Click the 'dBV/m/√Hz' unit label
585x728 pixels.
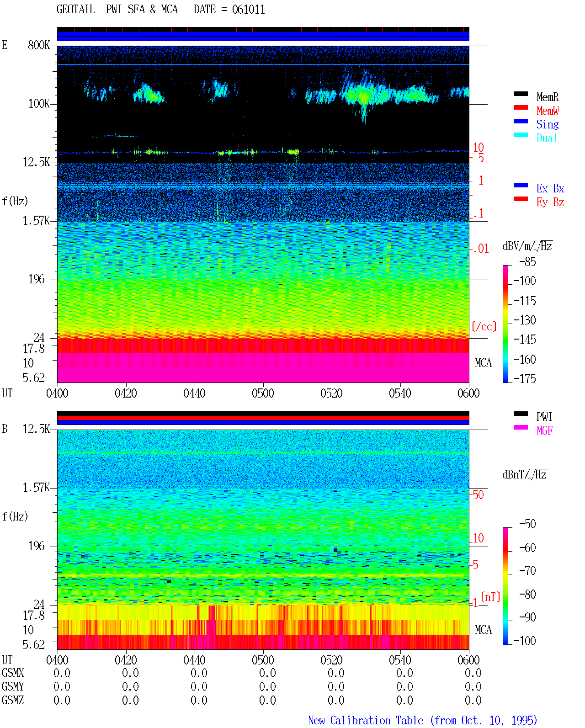pos(527,246)
